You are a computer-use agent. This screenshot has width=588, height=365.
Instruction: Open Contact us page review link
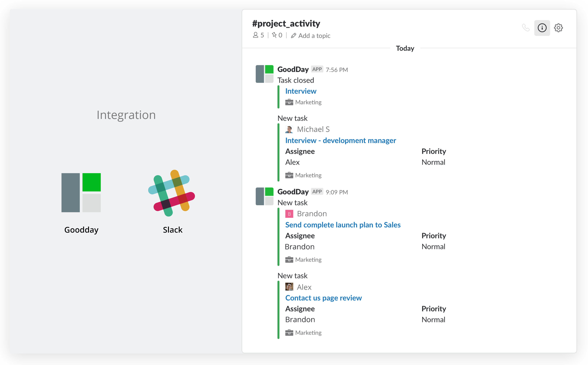point(323,298)
